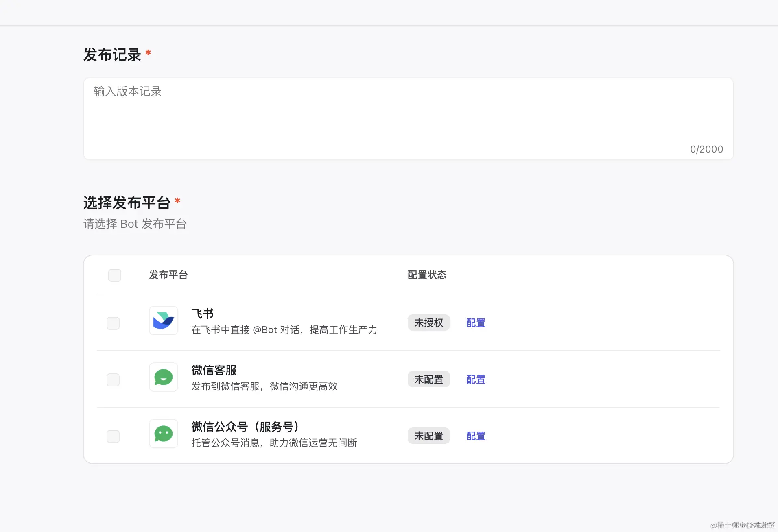Enable the 飞书 platform checkbox
Viewport: 778px width, 532px height.
pos(113,323)
